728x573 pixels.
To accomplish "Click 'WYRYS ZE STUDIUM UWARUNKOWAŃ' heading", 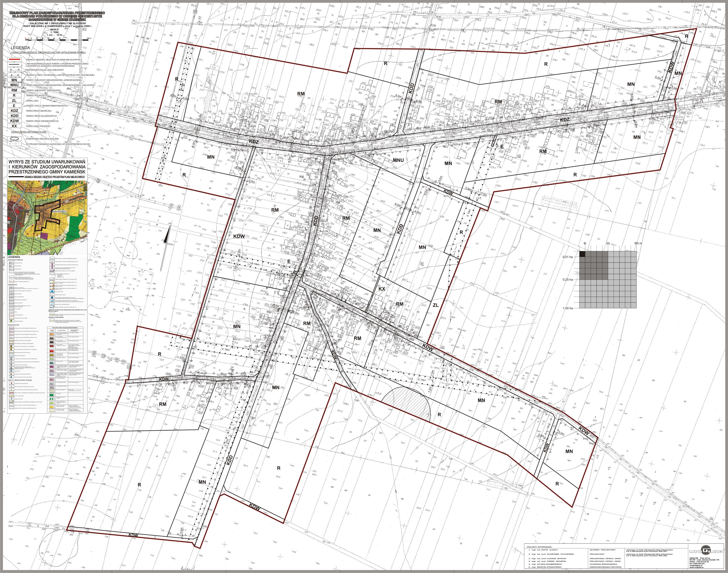I will pyautogui.click(x=47, y=162).
